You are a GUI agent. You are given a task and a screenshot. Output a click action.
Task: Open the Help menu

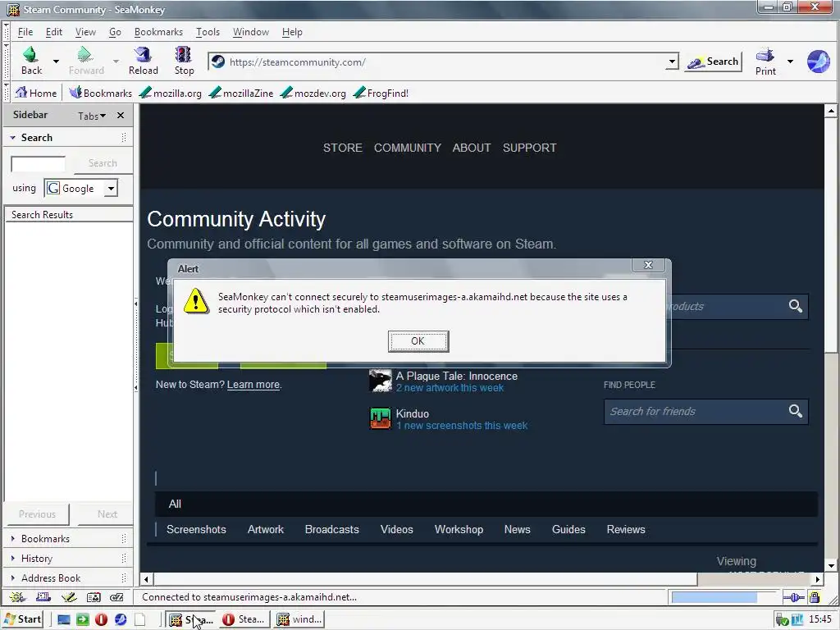(x=292, y=32)
